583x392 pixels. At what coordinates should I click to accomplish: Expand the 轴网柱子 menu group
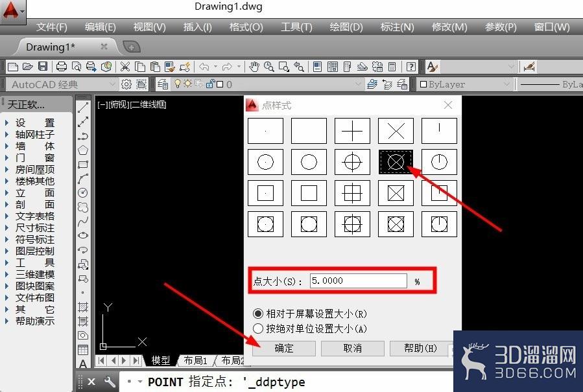tap(34, 134)
